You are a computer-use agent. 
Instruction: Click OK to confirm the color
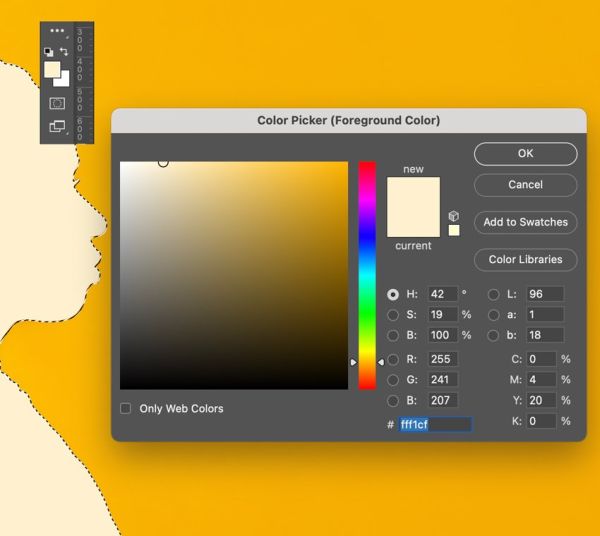(525, 154)
